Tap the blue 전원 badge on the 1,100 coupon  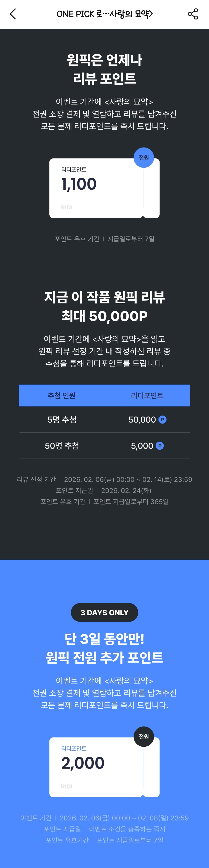(x=144, y=158)
